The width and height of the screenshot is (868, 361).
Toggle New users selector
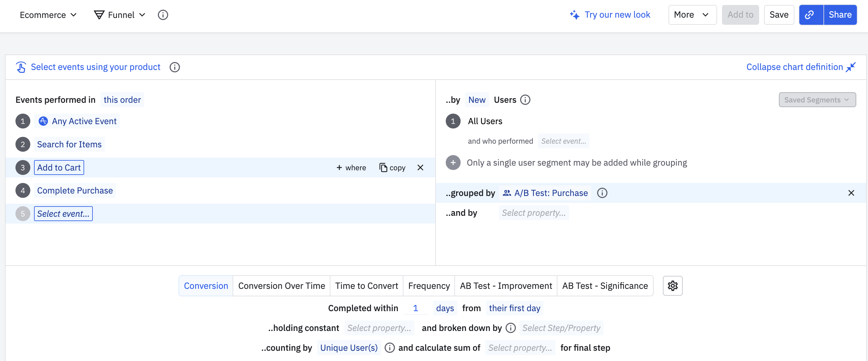point(476,100)
